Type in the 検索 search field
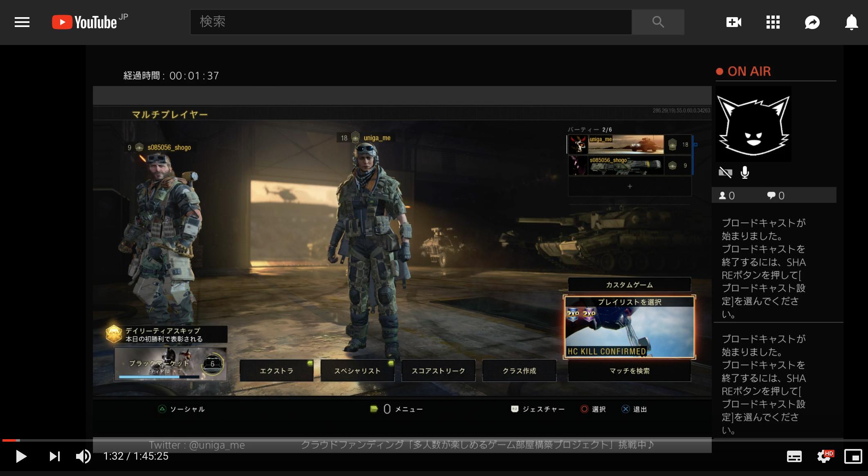Screen dimensions: 868x476 (x=411, y=22)
